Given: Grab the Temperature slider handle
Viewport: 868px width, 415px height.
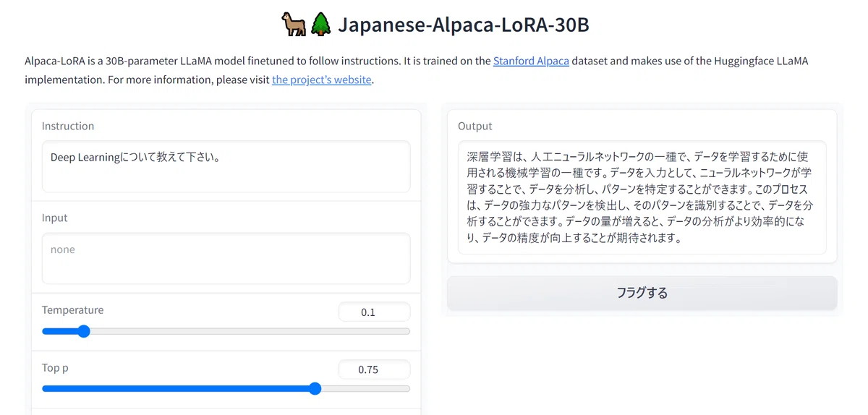Looking at the screenshot, I should [x=83, y=331].
